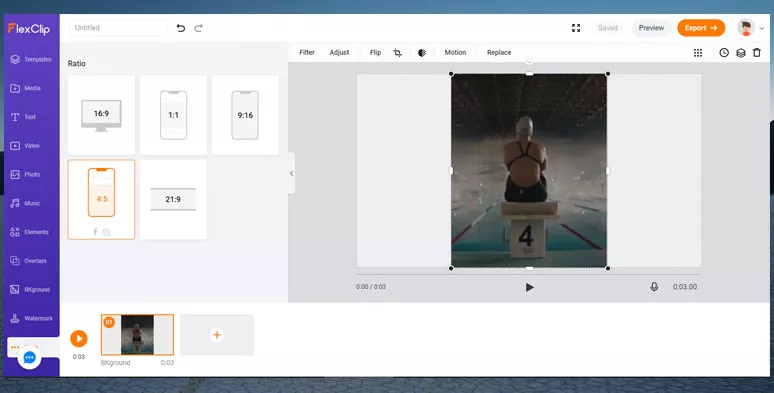Click the Preview button
This screenshot has height=393, width=774.
651,28
